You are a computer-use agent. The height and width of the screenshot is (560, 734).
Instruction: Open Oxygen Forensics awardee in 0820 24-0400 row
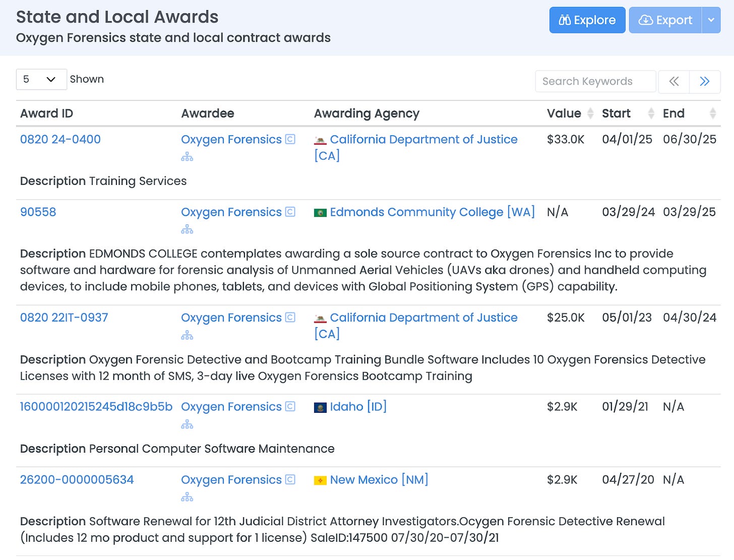click(x=231, y=139)
